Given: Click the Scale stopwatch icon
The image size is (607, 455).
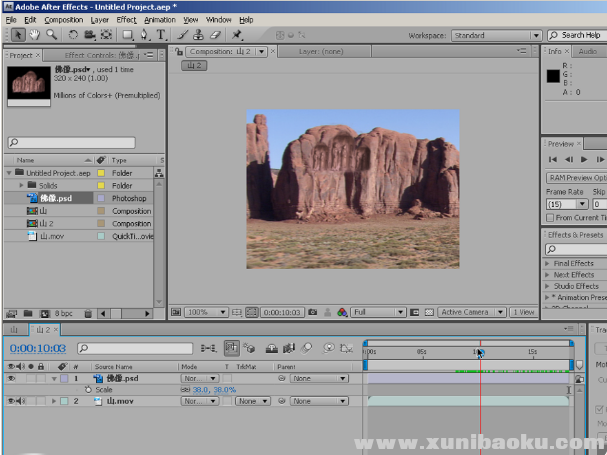Looking at the screenshot, I should point(87,390).
